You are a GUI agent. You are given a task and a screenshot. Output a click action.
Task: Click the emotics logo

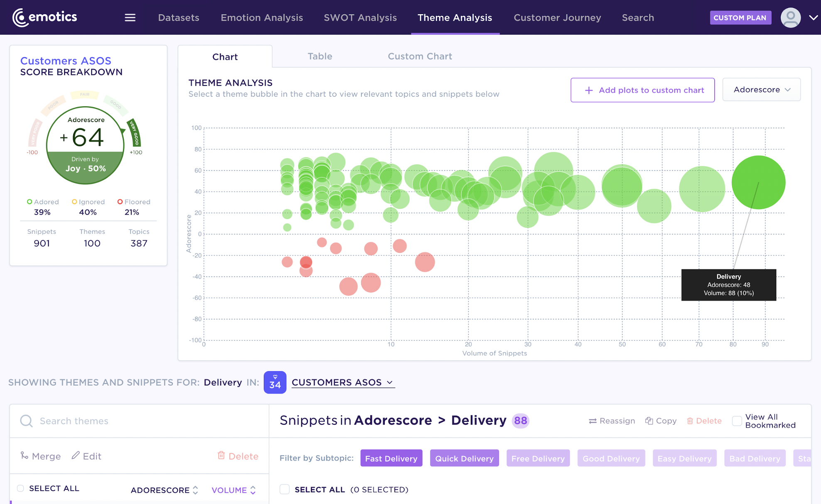pyautogui.click(x=44, y=17)
